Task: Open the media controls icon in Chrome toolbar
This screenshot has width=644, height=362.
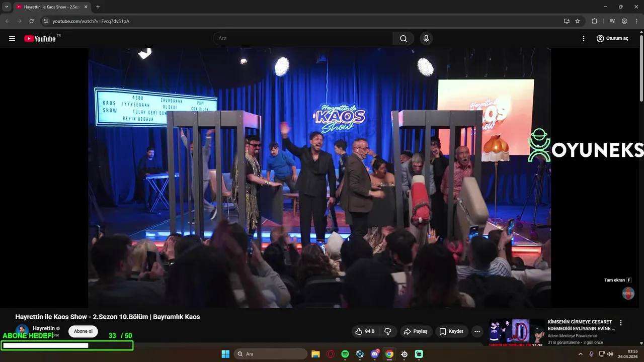Action: pyautogui.click(x=612, y=21)
